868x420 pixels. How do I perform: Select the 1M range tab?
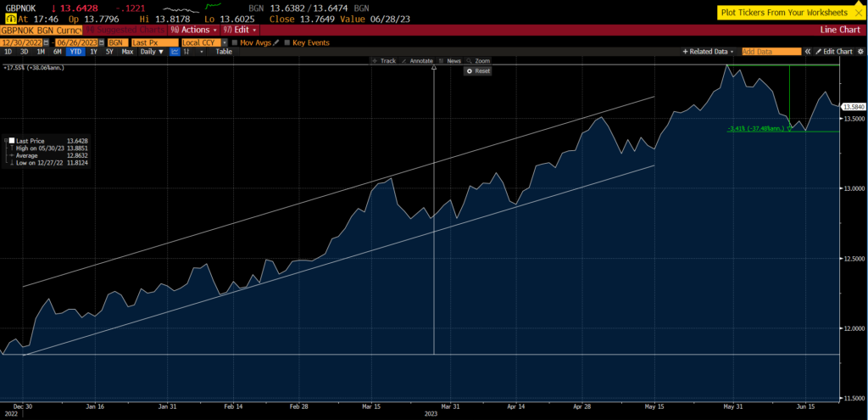[41, 52]
